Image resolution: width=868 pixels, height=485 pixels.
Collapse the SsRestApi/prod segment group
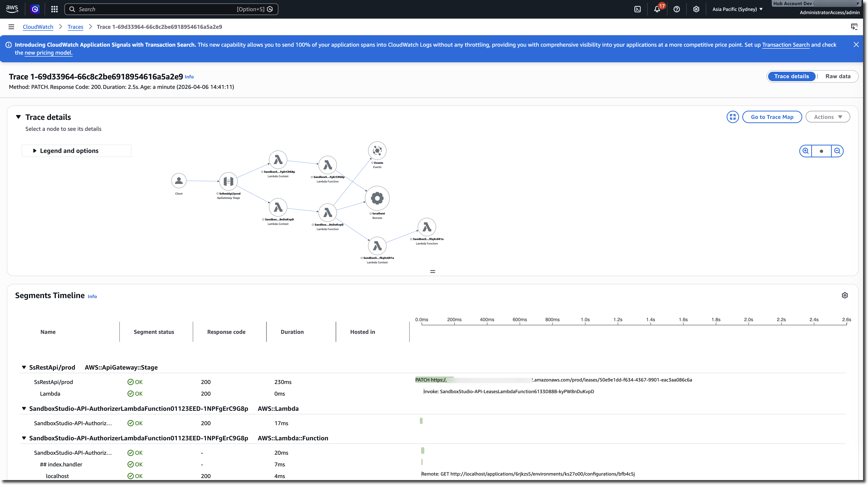(24, 367)
